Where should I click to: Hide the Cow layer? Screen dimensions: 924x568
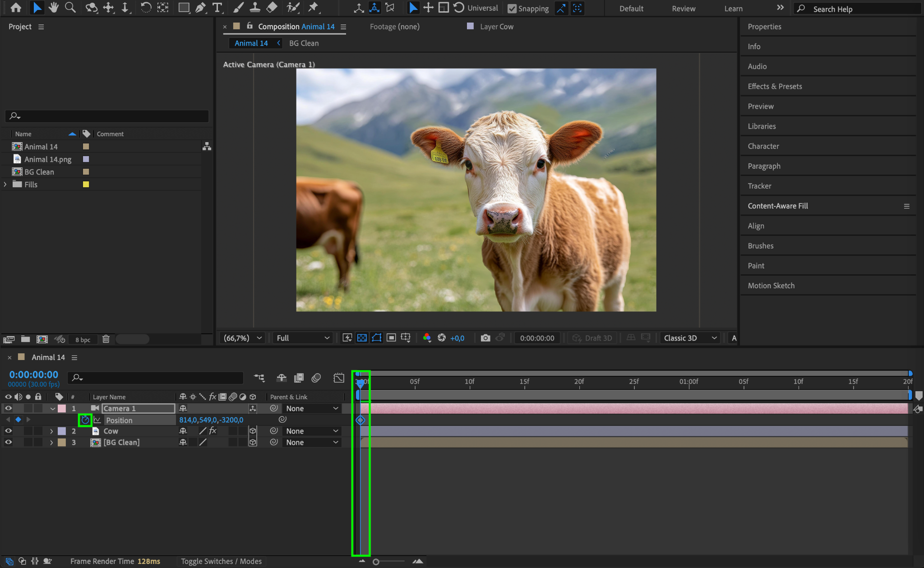pos(8,431)
